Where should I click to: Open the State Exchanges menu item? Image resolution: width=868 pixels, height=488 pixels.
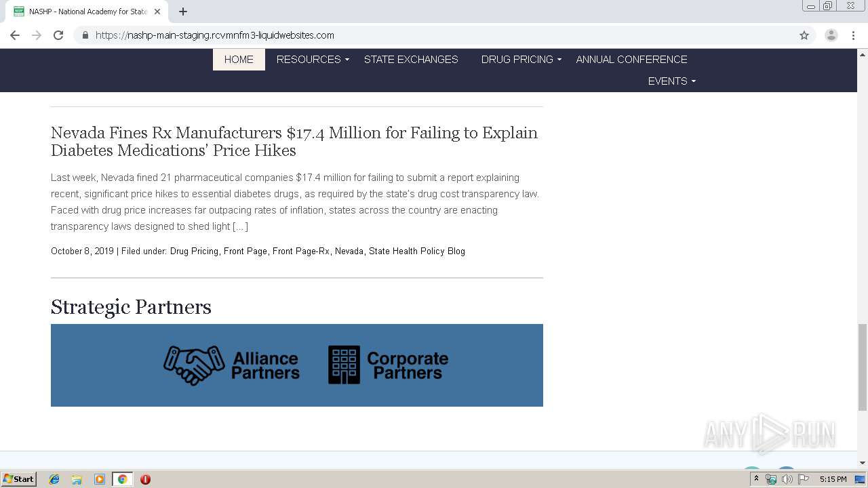pos(411,60)
